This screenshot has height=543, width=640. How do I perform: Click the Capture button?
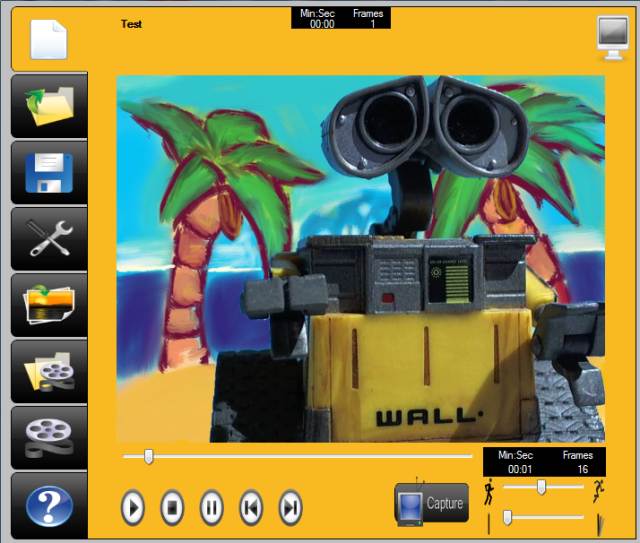click(432, 504)
